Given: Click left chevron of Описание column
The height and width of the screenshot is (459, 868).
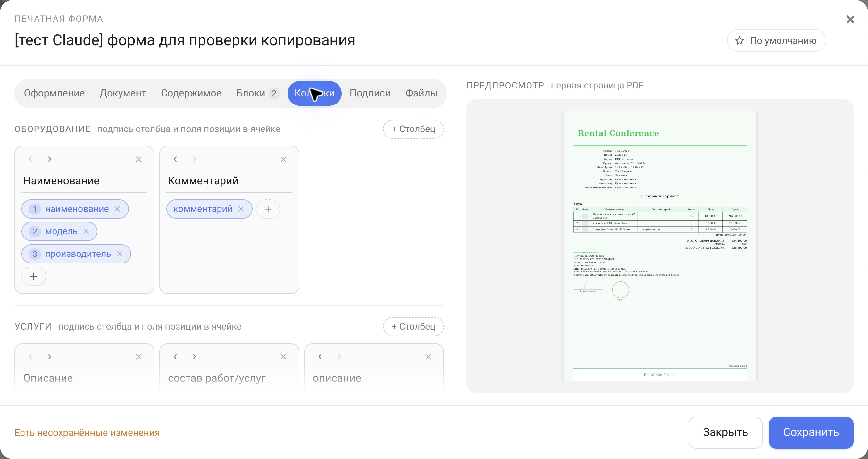Looking at the screenshot, I should [31, 356].
